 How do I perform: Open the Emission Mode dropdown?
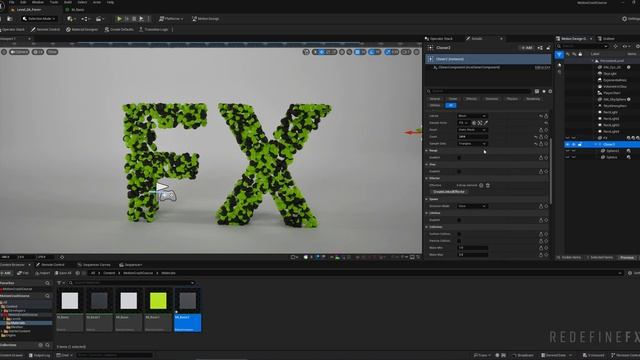[x=472, y=206]
